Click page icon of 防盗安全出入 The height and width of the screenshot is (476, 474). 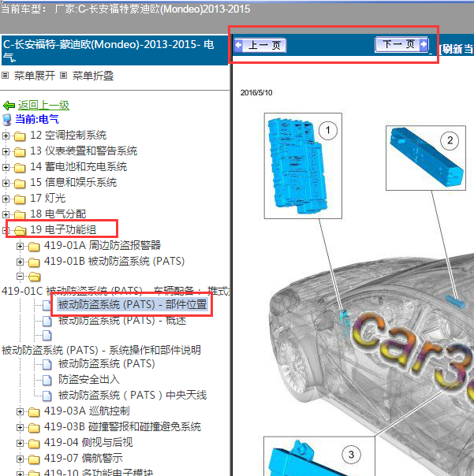(47, 380)
